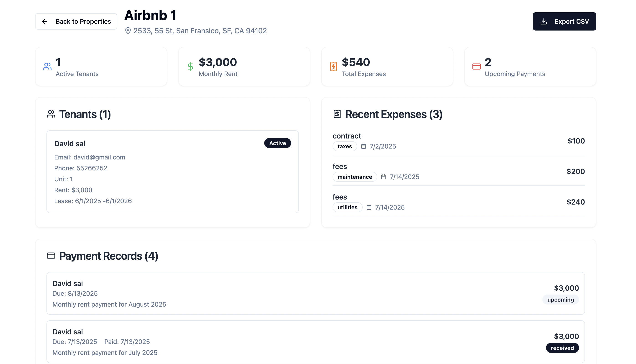Select the utilities category tag

click(x=347, y=208)
